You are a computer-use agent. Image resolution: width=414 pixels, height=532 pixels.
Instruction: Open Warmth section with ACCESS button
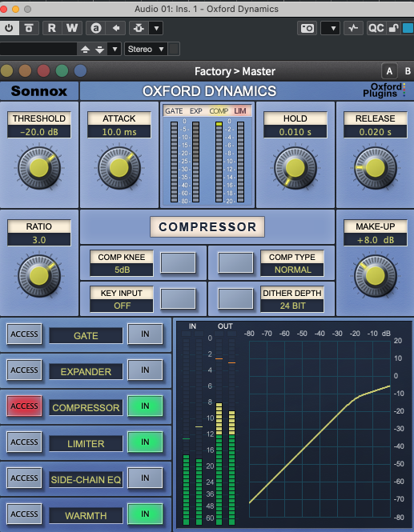coord(24,514)
